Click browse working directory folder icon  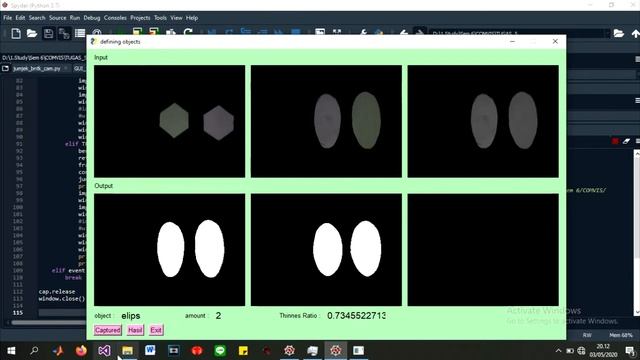coord(619,33)
